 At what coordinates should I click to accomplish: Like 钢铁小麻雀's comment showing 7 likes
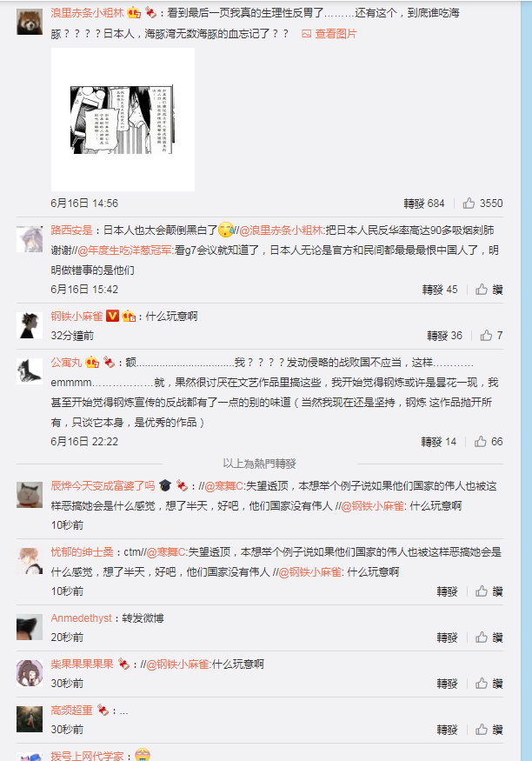[486, 336]
